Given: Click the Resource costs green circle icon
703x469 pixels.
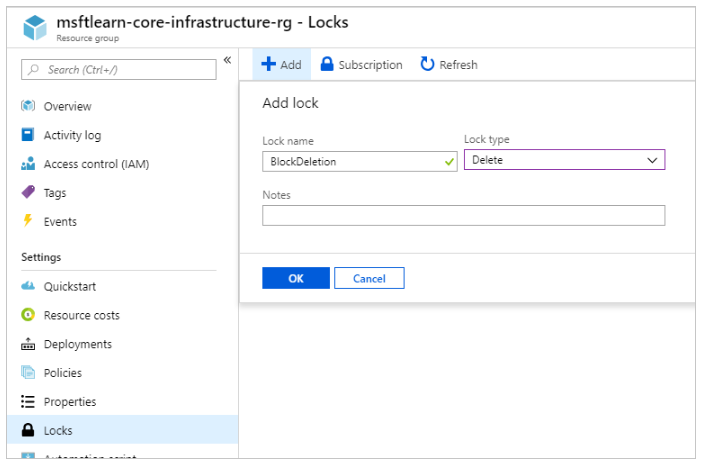Looking at the screenshot, I should click(28, 315).
